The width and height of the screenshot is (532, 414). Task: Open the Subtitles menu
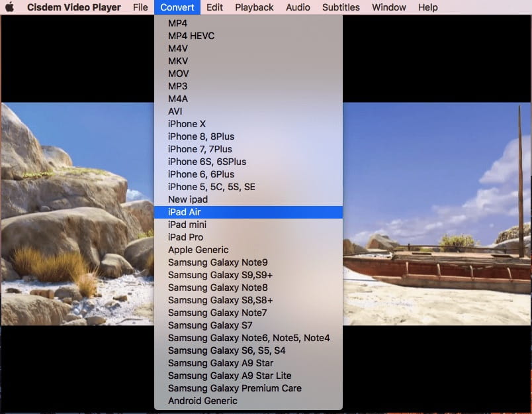pyautogui.click(x=341, y=7)
